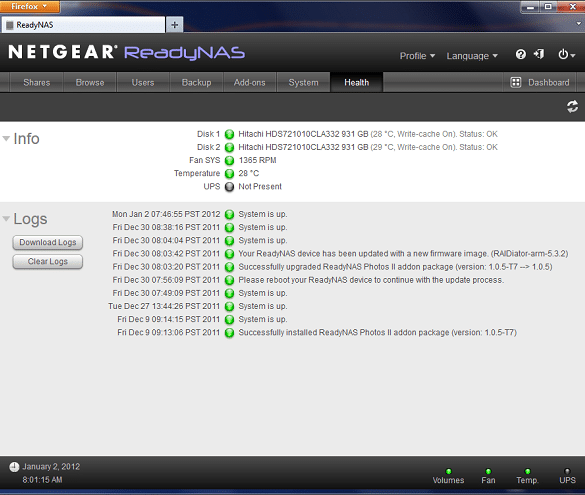Click the status icon of the 'Please reboot' log entry
The width and height of the screenshot is (585, 495).
click(x=229, y=280)
